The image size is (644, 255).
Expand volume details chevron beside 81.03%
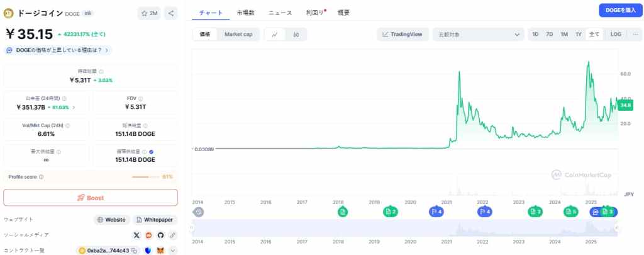(x=74, y=107)
